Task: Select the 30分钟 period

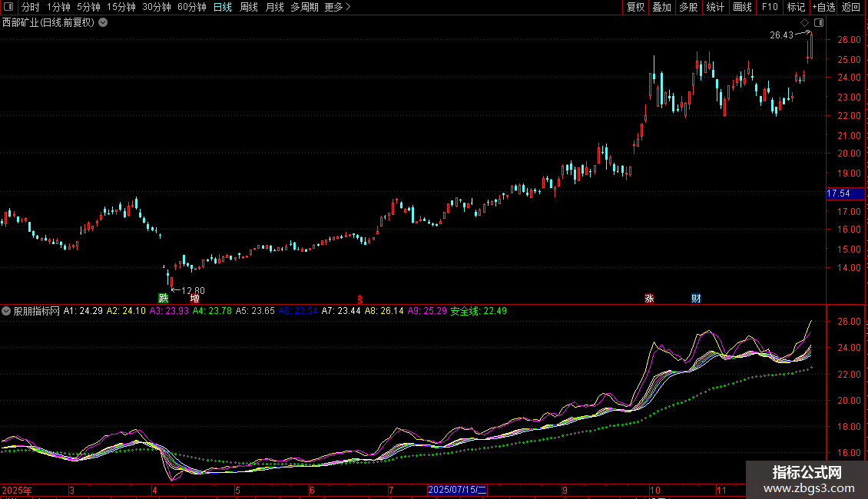Action: click(157, 7)
